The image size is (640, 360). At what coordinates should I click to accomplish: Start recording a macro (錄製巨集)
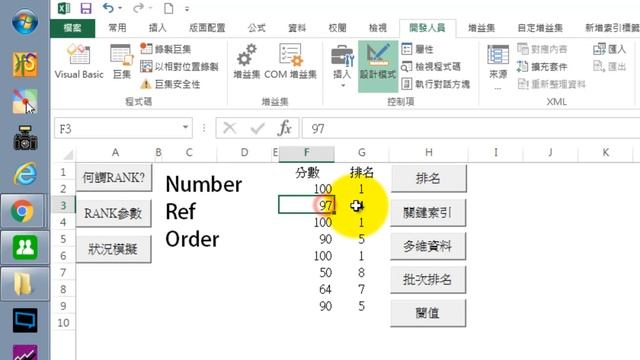tap(165, 49)
